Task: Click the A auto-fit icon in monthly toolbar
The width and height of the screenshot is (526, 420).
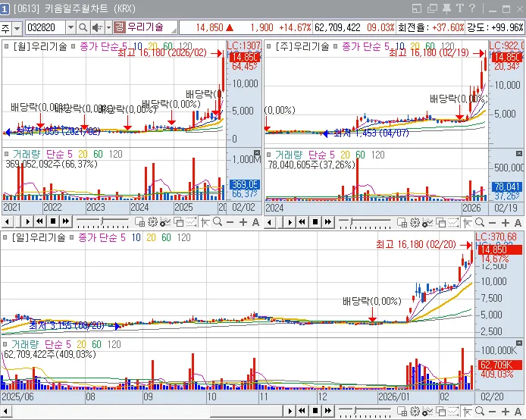Action: [x=255, y=222]
